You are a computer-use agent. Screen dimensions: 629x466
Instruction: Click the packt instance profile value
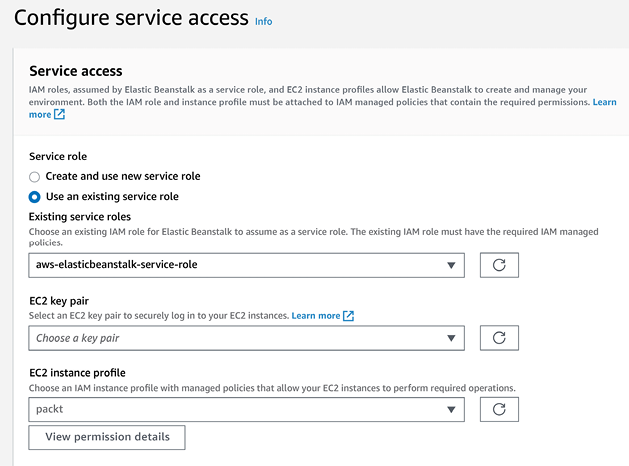[x=50, y=409]
